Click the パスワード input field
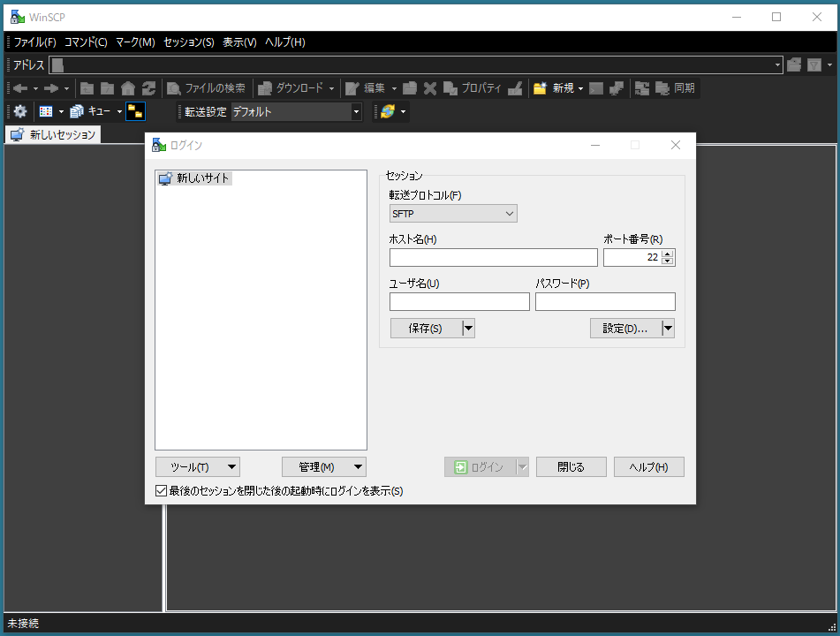Image resolution: width=840 pixels, height=636 pixels. 605,301
